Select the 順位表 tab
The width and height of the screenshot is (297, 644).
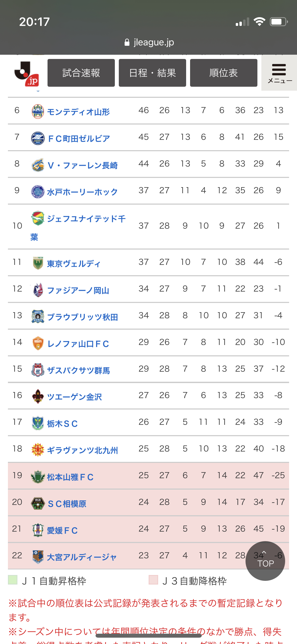pos(224,73)
